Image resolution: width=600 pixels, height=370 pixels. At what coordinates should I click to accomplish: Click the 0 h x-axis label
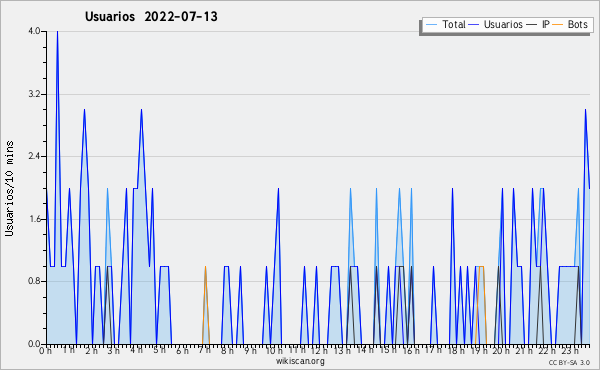pos(45,350)
